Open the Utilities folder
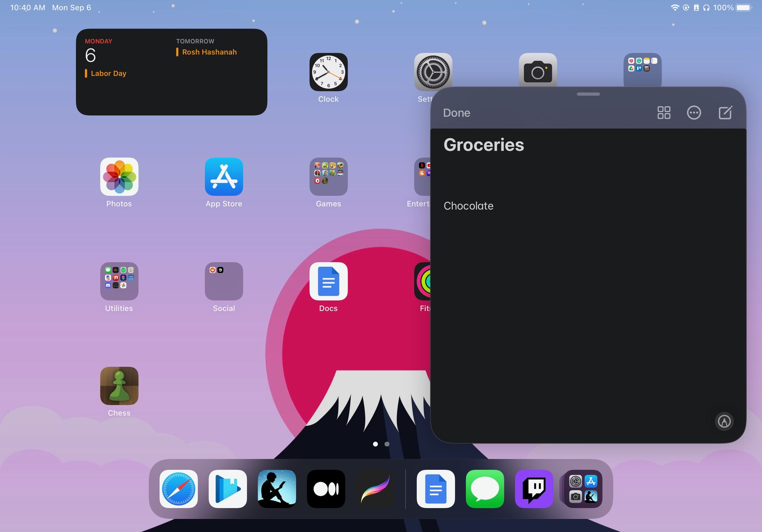Screen dimensions: 762x532 (x=119, y=282)
